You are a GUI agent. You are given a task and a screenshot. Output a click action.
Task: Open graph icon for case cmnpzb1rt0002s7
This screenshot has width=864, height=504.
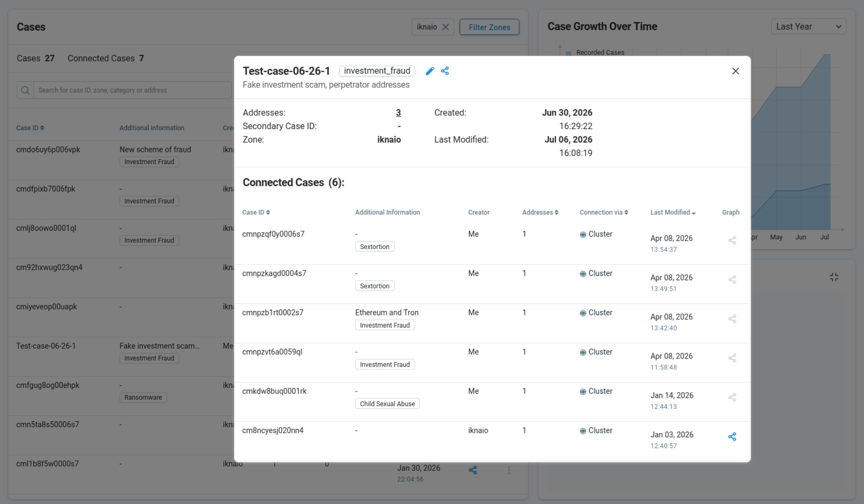pos(732,319)
